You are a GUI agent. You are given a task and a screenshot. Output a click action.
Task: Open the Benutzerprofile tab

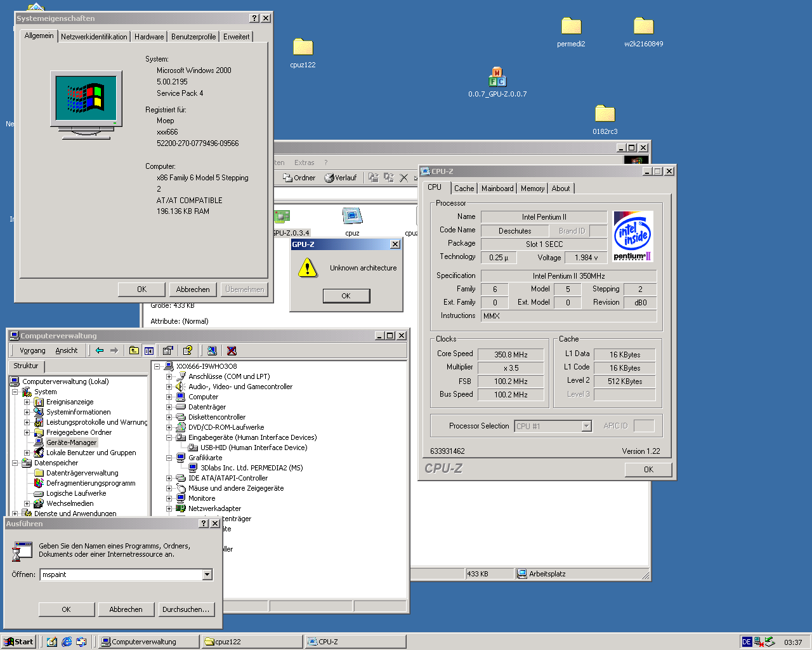coord(193,37)
